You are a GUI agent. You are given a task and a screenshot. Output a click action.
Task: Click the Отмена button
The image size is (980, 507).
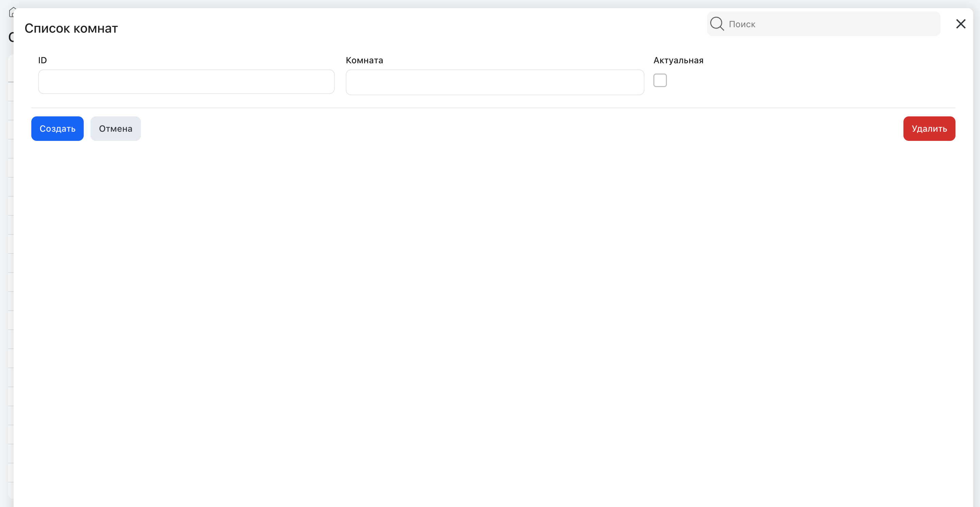pyautogui.click(x=116, y=129)
